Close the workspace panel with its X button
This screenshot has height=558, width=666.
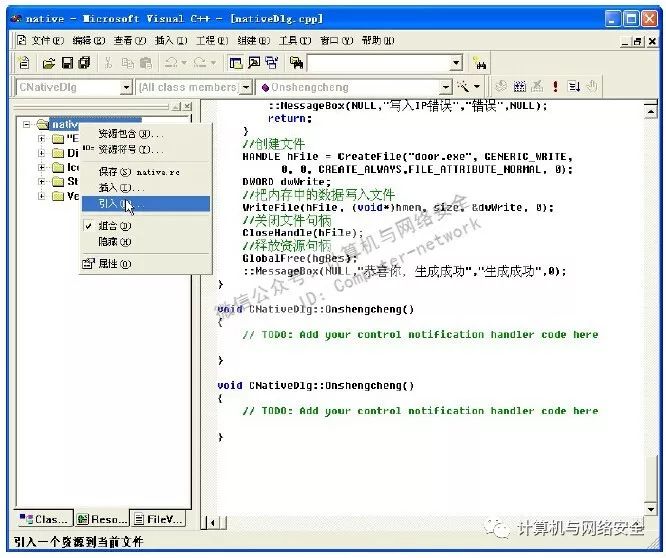pyautogui.click(x=188, y=106)
